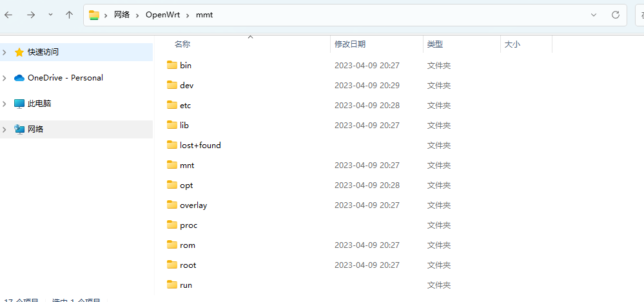Expand the 快速访问 tree node
644x302 pixels.
tap(5, 52)
